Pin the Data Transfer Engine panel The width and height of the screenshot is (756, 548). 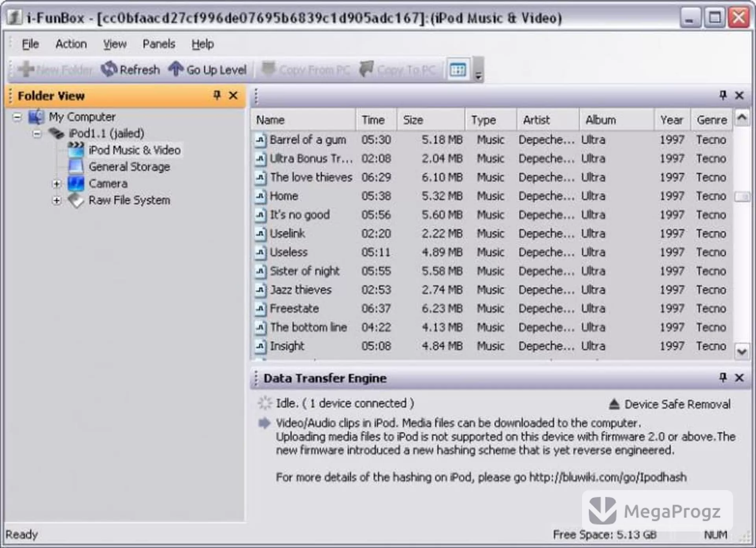[x=723, y=377]
